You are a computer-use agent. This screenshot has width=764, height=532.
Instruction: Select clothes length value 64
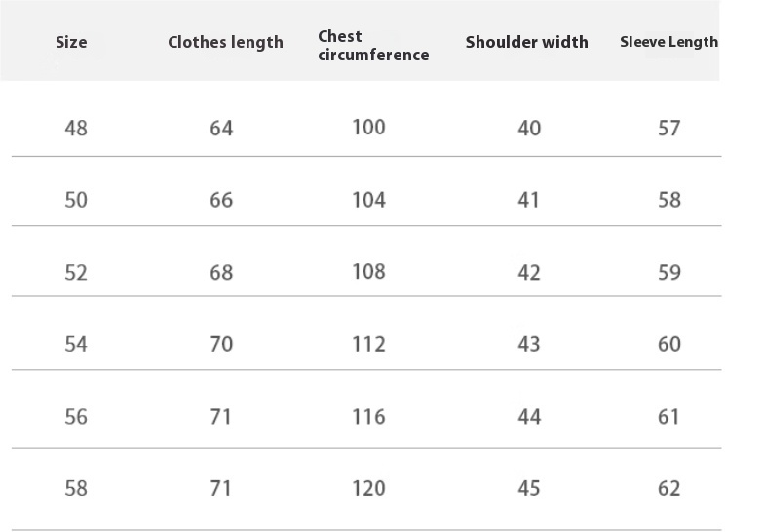pyautogui.click(x=221, y=129)
